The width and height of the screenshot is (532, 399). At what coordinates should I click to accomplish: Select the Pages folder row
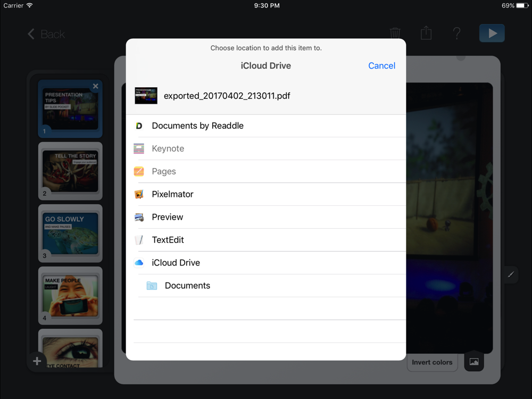click(x=266, y=171)
